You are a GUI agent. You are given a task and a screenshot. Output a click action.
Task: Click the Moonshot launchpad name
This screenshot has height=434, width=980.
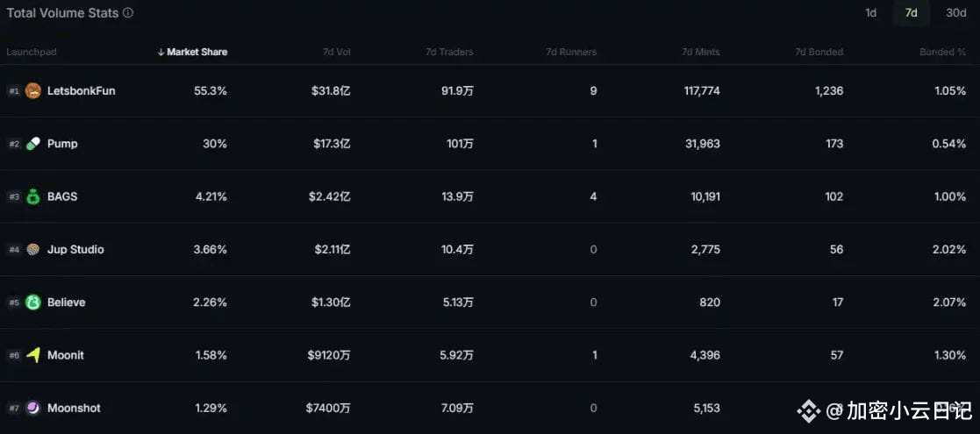(74, 408)
